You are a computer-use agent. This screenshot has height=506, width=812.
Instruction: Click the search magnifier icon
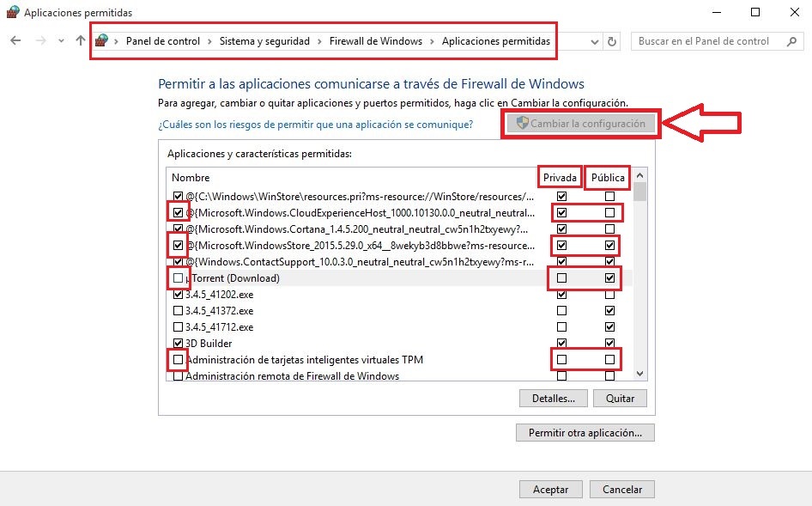click(x=791, y=41)
